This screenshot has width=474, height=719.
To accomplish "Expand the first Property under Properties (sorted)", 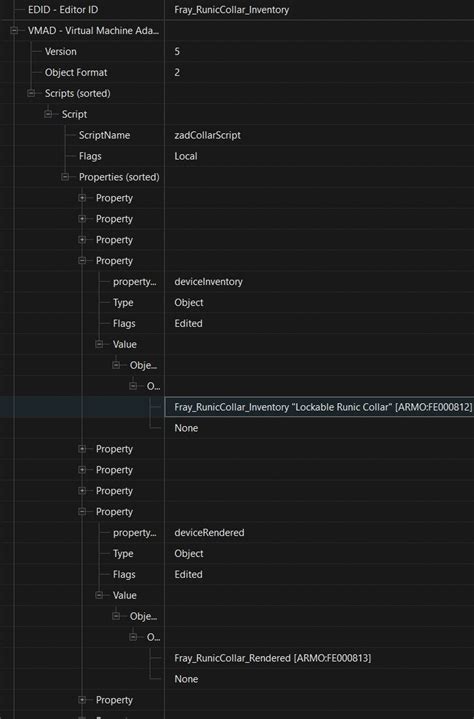I will click(82, 198).
